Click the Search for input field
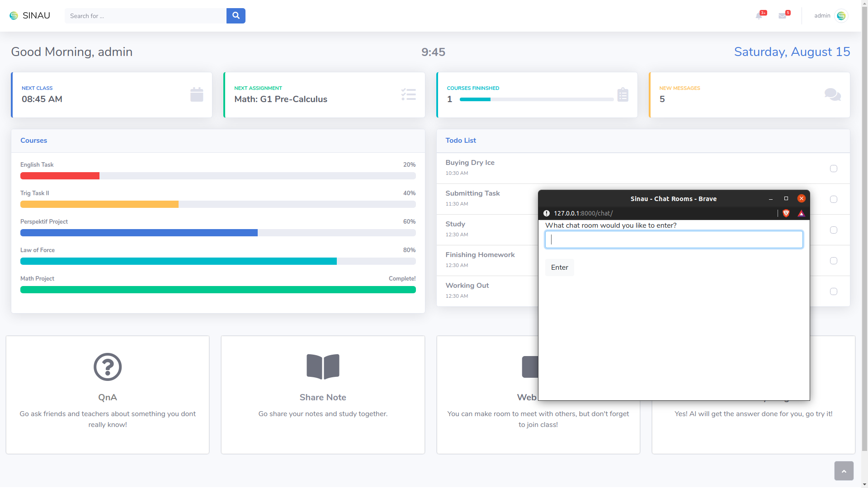The width and height of the screenshot is (868, 488). tap(146, 16)
